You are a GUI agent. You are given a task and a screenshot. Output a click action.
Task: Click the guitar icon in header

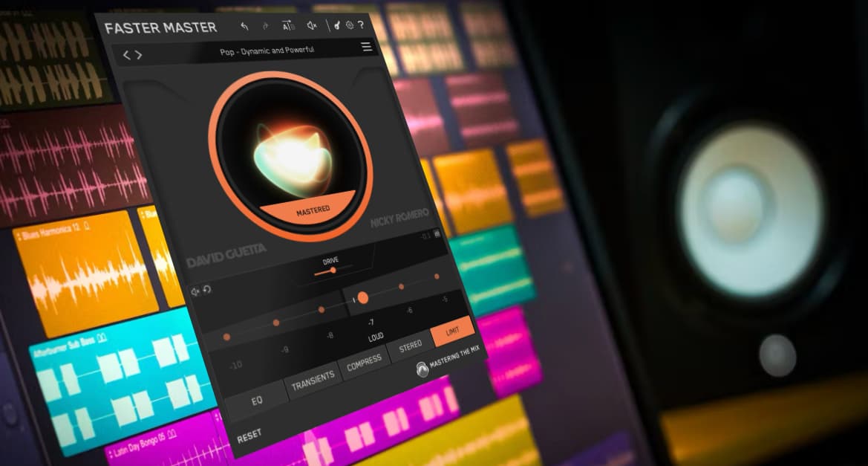click(336, 26)
